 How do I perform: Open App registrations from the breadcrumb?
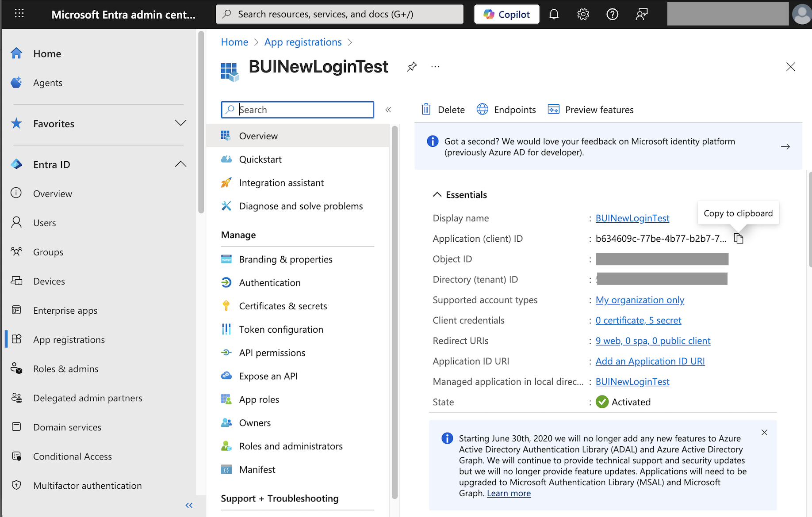tap(303, 42)
